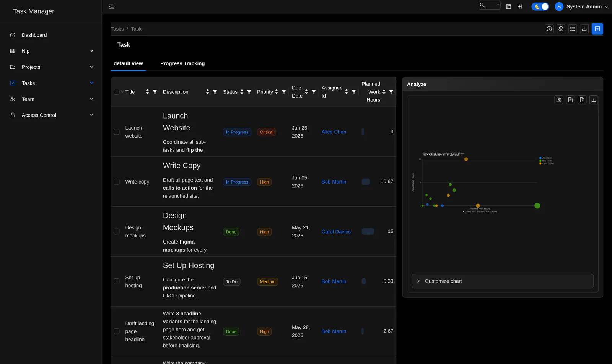The width and height of the screenshot is (612, 364).
Task: Expand the Projects menu chevron
Action: [92, 67]
